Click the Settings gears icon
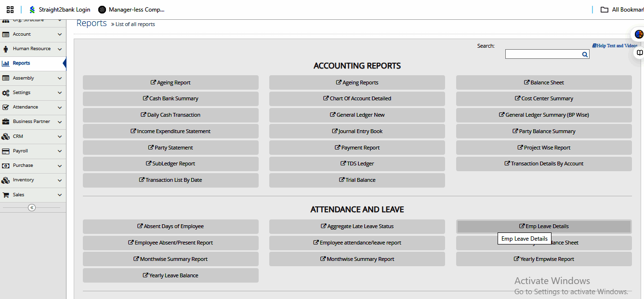The width and height of the screenshot is (644, 299). [x=6, y=93]
